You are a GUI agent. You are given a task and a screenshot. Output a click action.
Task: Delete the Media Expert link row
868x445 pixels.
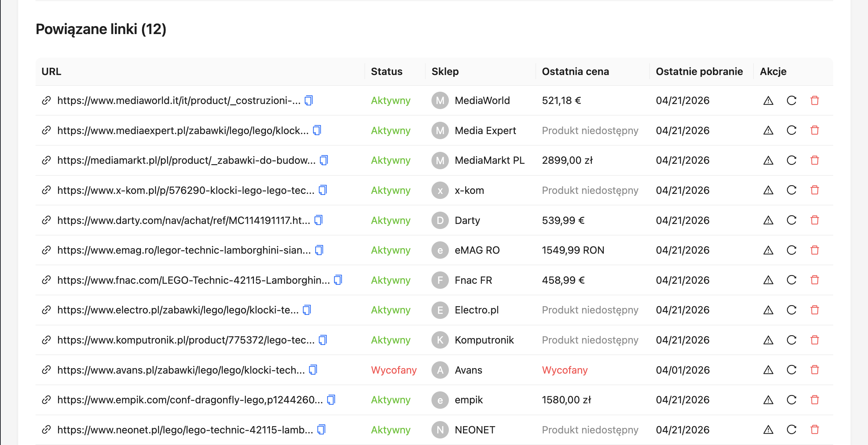pyautogui.click(x=814, y=130)
